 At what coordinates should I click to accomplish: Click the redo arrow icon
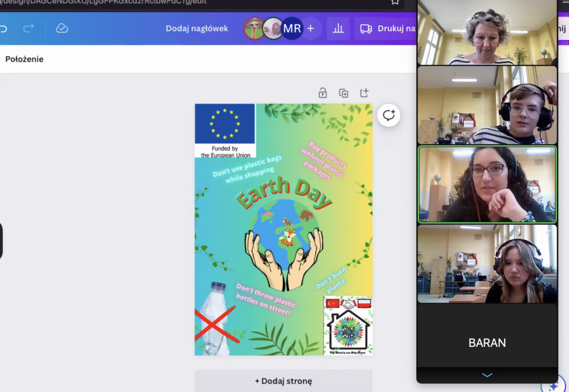pyautogui.click(x=28, y=28)
